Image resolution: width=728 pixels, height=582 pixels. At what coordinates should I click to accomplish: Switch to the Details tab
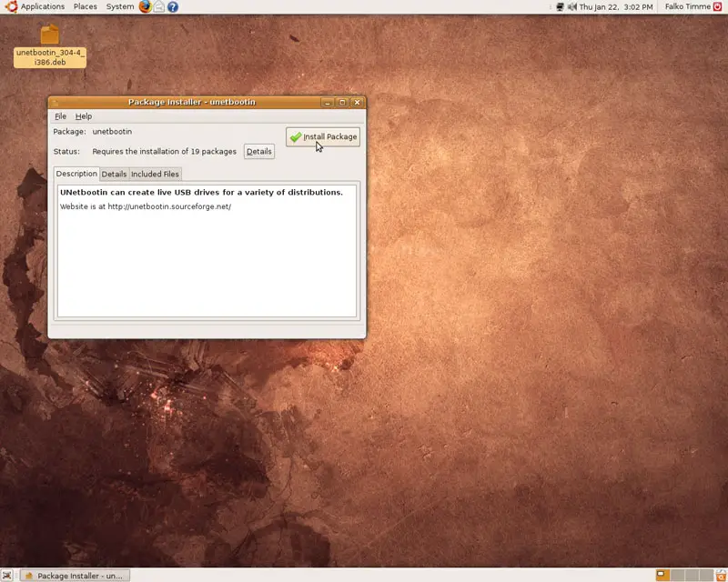[114, 174]
